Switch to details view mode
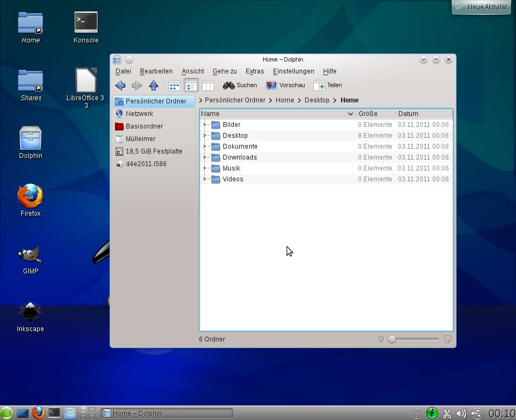This screenshot has width=516, height=420. (191, 86)
